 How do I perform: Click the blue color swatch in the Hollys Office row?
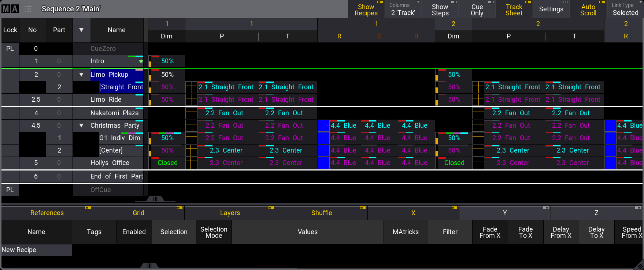click(x=323, y=163)
